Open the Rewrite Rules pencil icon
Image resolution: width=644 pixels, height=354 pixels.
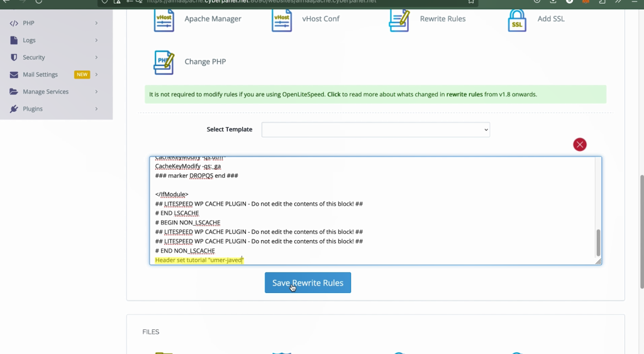tap(399, 20)
